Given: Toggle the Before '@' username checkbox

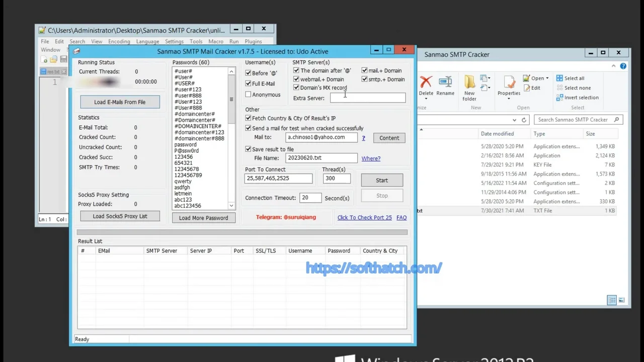Looking at the screenshot, I should [x=248, y=73].
